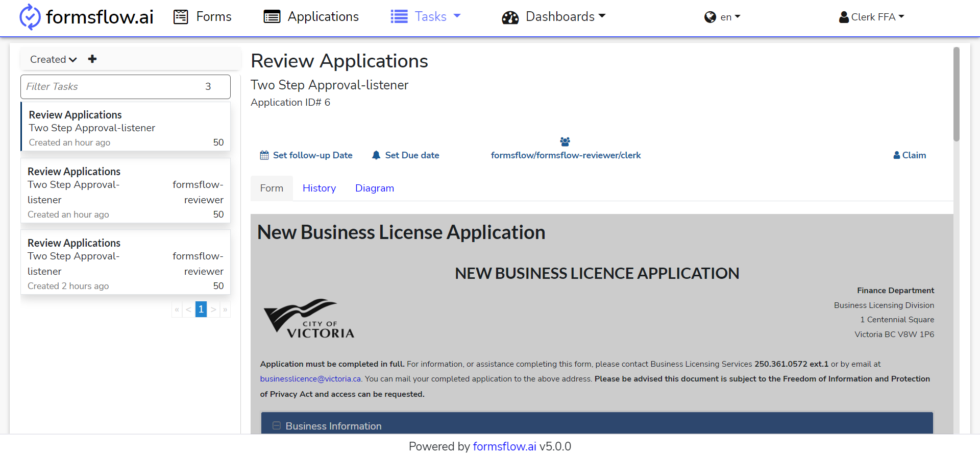The width and height of the screenshot is (980, 453).
Task: Open the Clerk FFA user dropdown
Action: pos(872,17)
